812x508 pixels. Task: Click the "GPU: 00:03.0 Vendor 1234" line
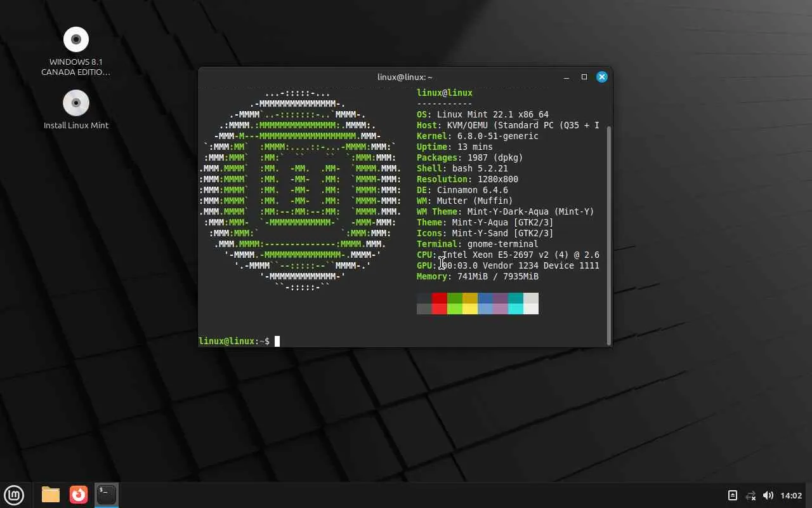pyautogui.click(x=508, y=266)
